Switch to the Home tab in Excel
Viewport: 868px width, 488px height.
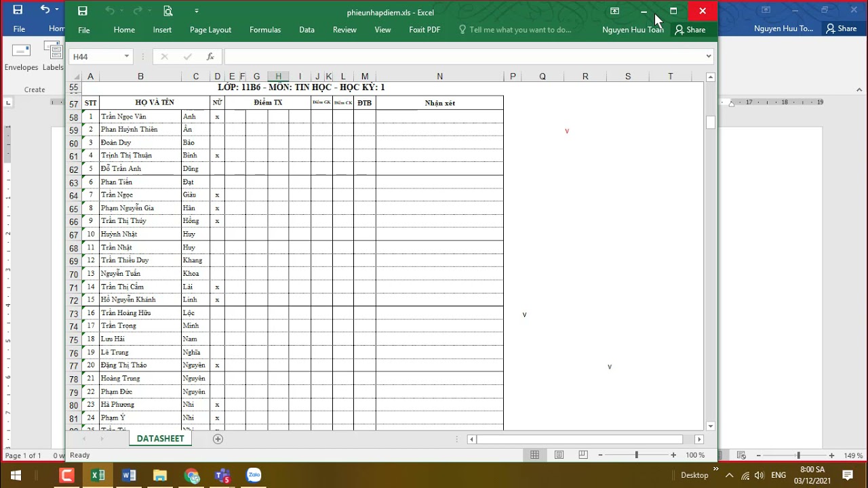point(124,30)
